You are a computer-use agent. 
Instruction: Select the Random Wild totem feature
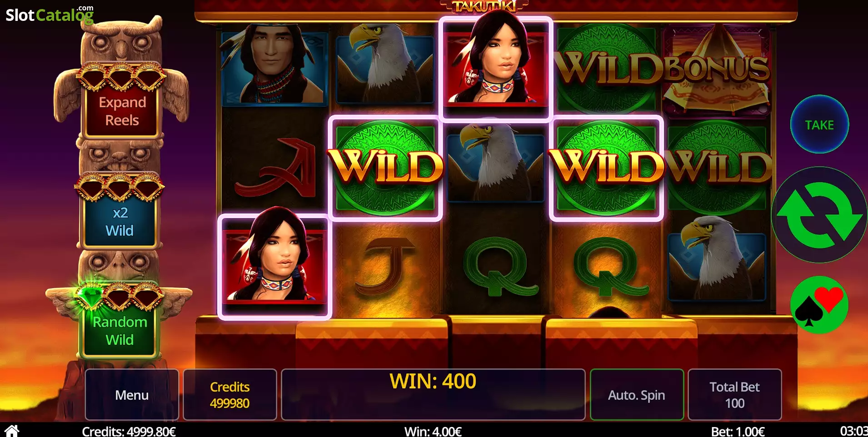120,331
